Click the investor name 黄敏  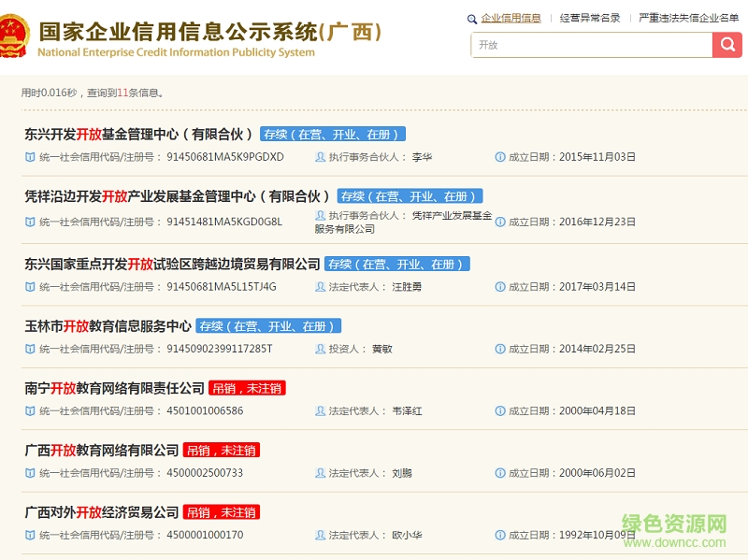pyautogui.click(x=382, y=349)
